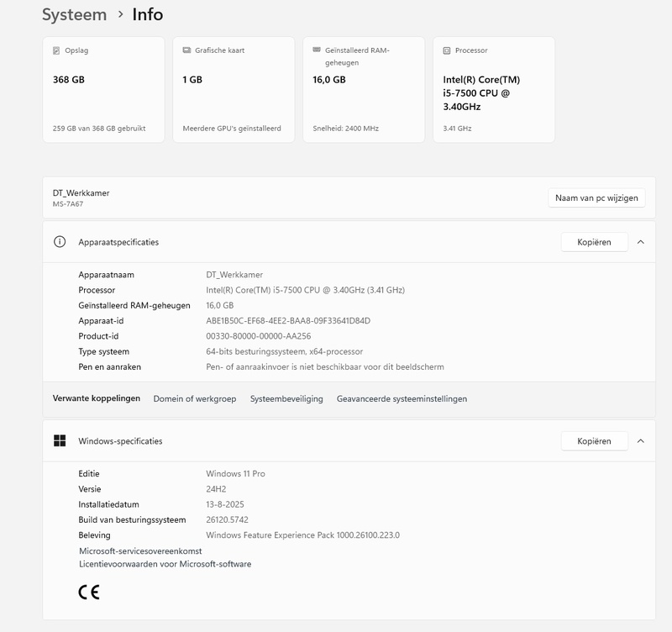
Task: Click the Windows logo icon
Action: [60, 440]
